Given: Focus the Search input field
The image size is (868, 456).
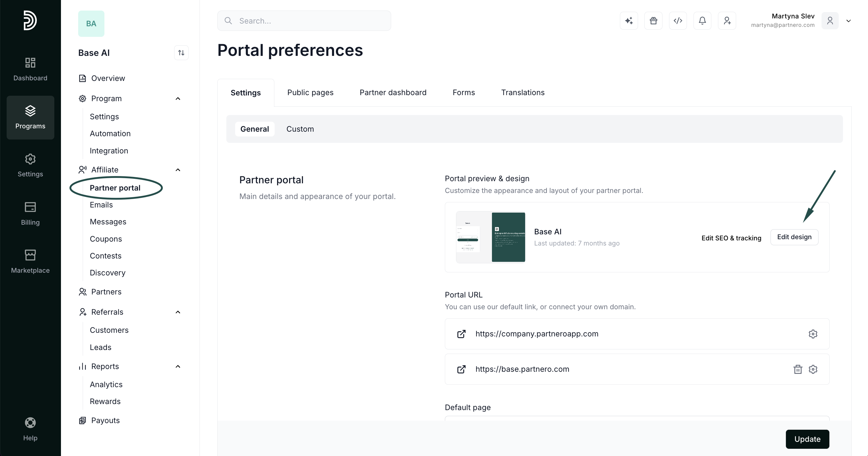Looking at the screenshot, I should click(x=304, y=21).
